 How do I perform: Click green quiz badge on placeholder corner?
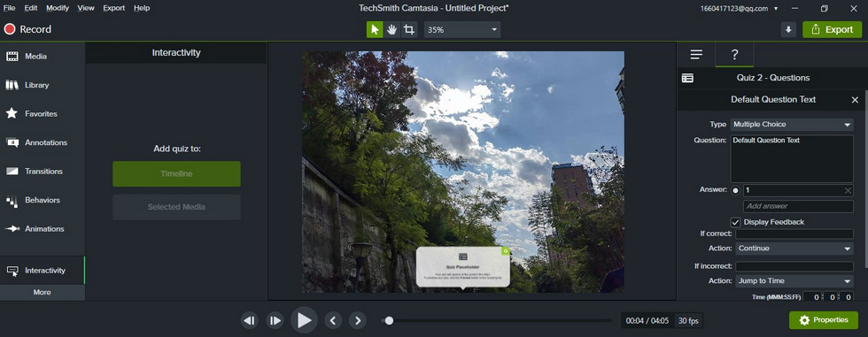click(x=505, y=251)
